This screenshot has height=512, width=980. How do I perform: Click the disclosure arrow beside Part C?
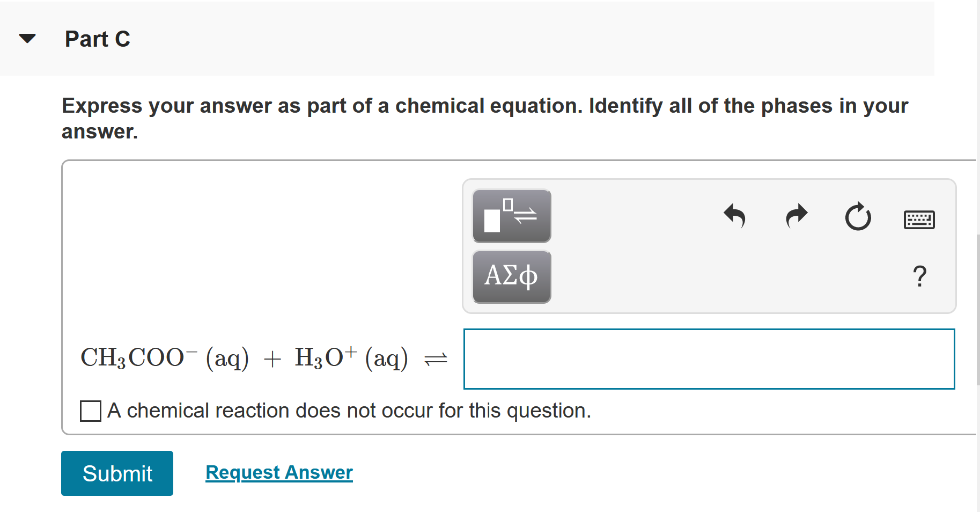pyautogui.click(x=27, y=38)
